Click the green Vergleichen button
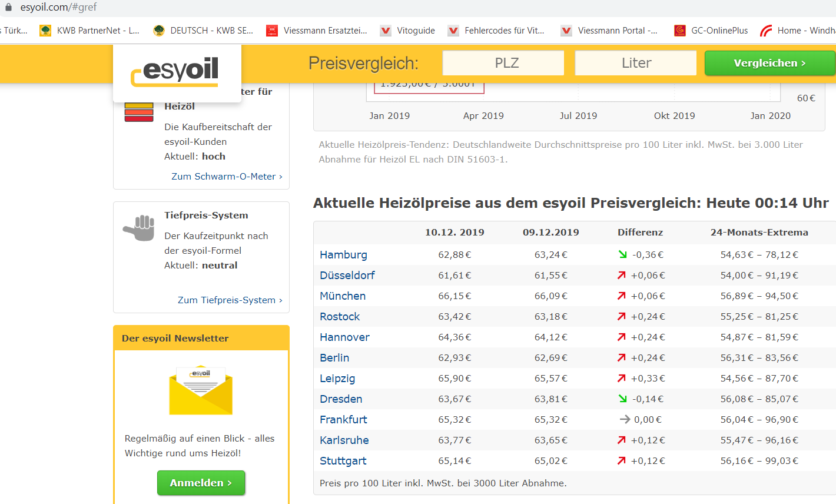 [x=770, y=63]
